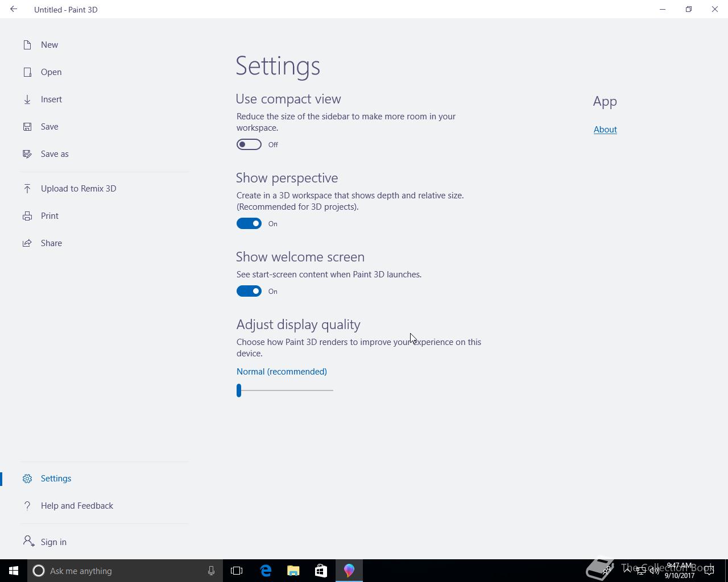Click the Upload to Remix 3D arrow icon
This screenshot has width=728, height=582.
[x=27, y=189]
